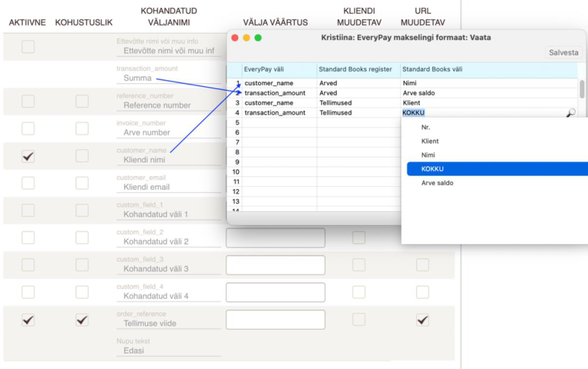Edit the 'Summa' custom field name

pyautogui.click(x=169, y=78)
